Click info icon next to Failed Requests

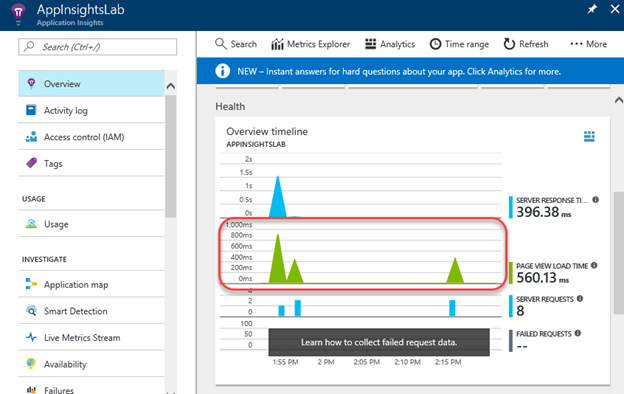[578, 333]
